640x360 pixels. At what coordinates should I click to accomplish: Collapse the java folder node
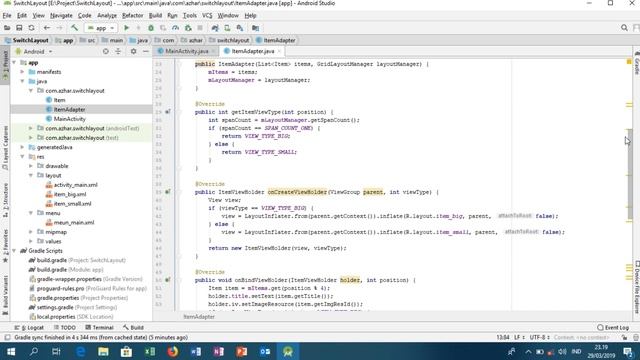22,81
